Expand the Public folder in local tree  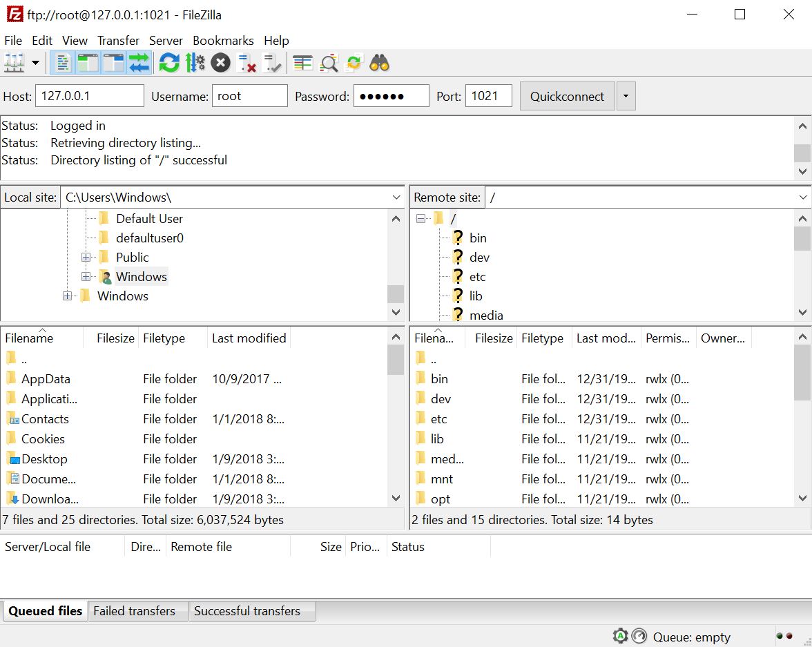coord(86,258)
